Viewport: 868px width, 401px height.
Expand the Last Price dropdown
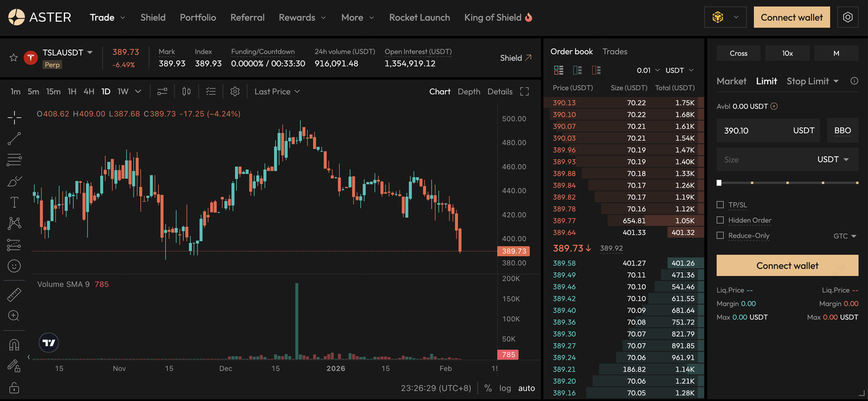277,91
